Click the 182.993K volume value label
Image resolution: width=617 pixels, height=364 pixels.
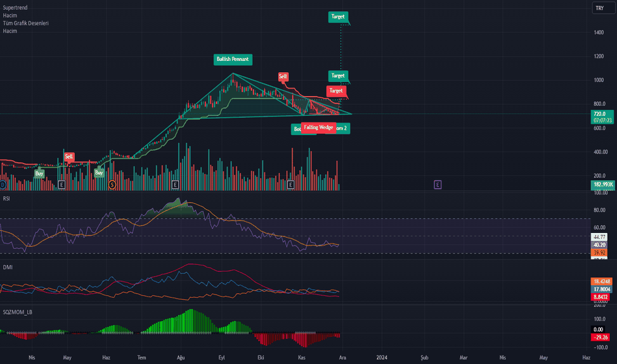603,185
